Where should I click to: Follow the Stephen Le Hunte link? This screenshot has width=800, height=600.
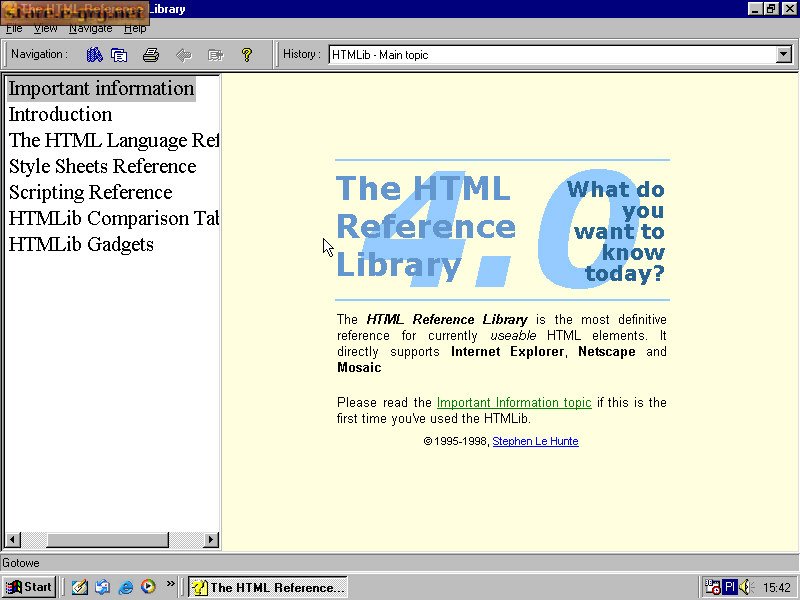[535, 441]
